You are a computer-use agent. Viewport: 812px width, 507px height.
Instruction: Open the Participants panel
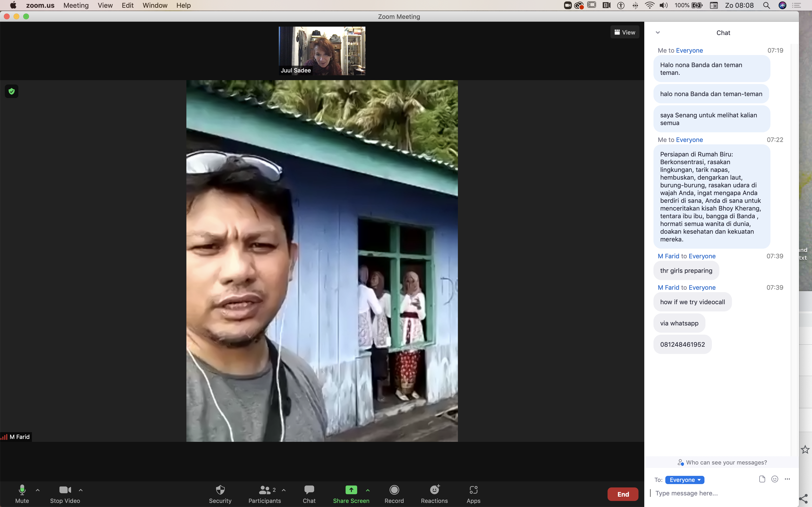pyautogui.click(x=264, y=493)
